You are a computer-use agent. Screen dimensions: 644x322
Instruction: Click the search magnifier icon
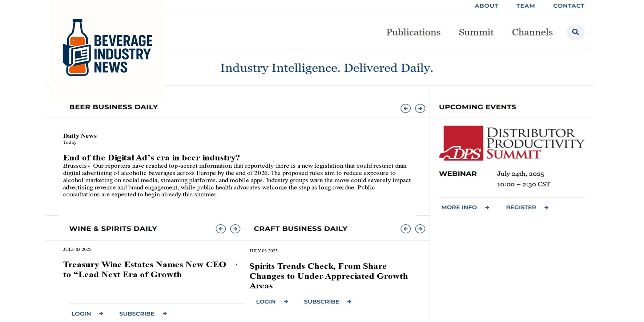tap(575, 32)
